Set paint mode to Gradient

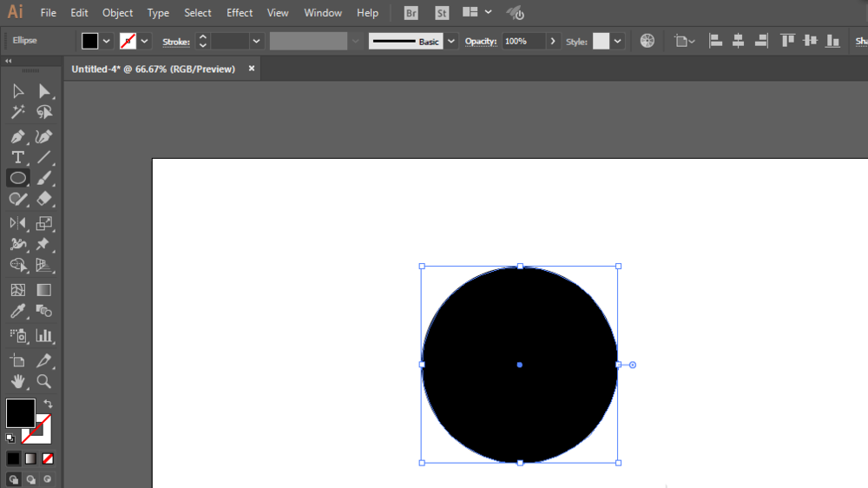30,458
